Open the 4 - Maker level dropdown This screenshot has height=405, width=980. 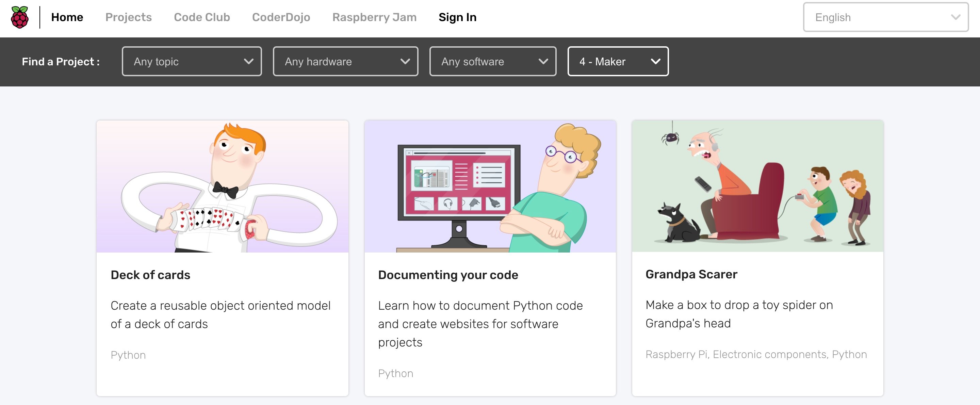click(618, 61)
